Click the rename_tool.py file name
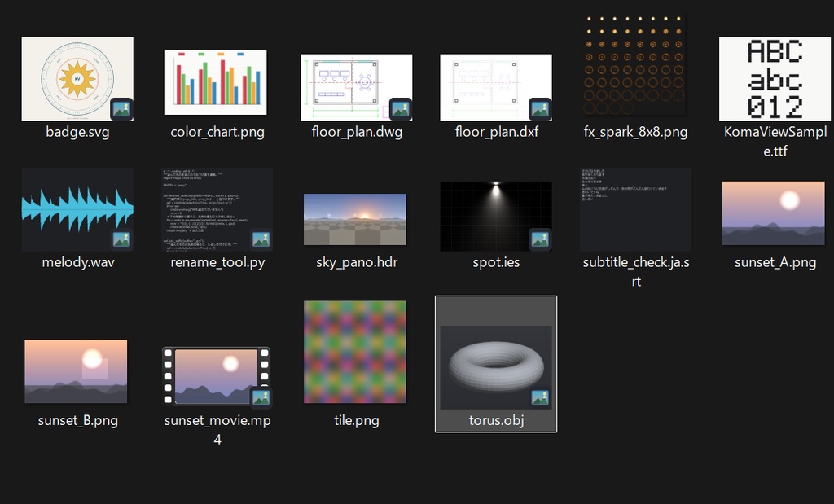Screen dimensions: 834x504 point(217,262)
